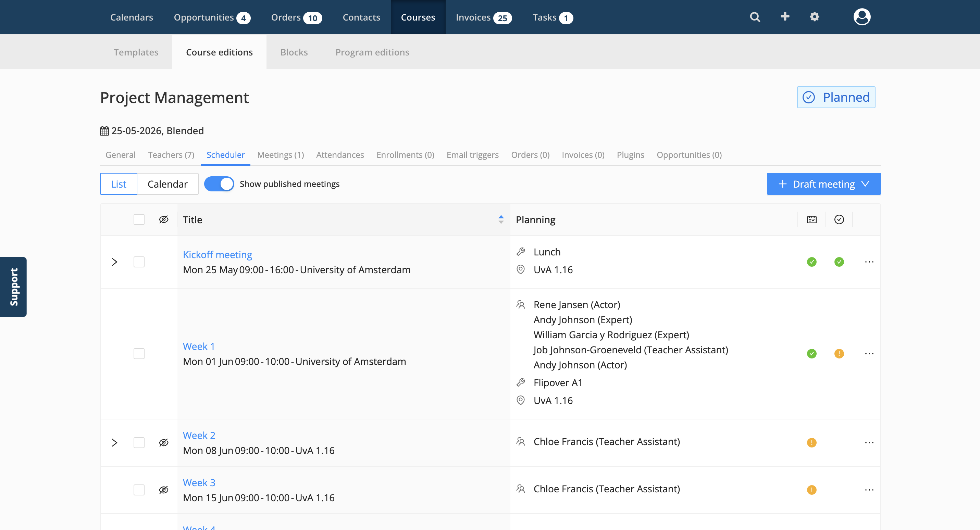Open the Planned status dropdown
980x530 pixels.
836,97
